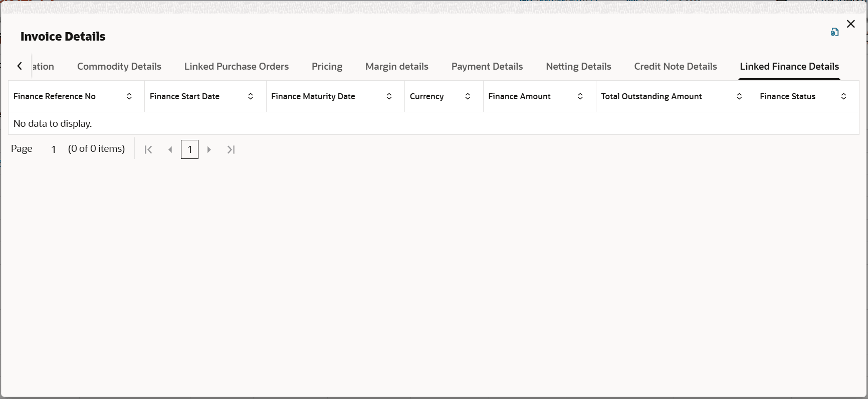The image size is (868, 399).
Task: Sort by Finance Start Date
Action: click(251, 96)
